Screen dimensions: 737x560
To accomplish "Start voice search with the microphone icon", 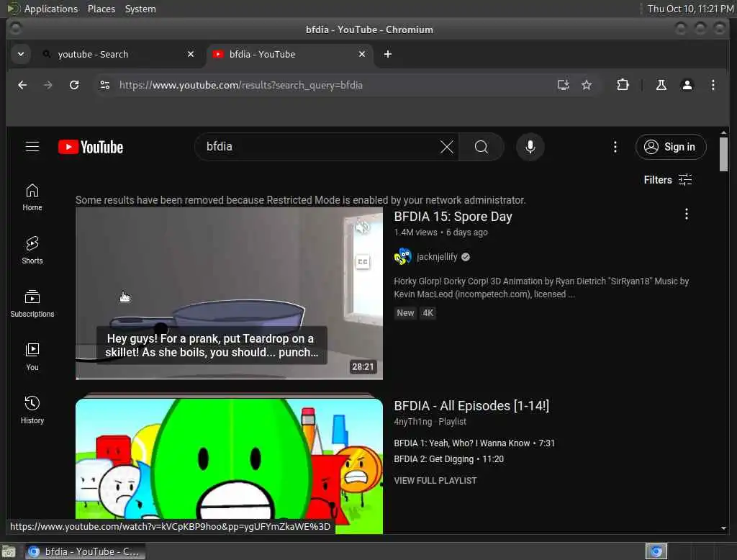I will click(530, 147).
